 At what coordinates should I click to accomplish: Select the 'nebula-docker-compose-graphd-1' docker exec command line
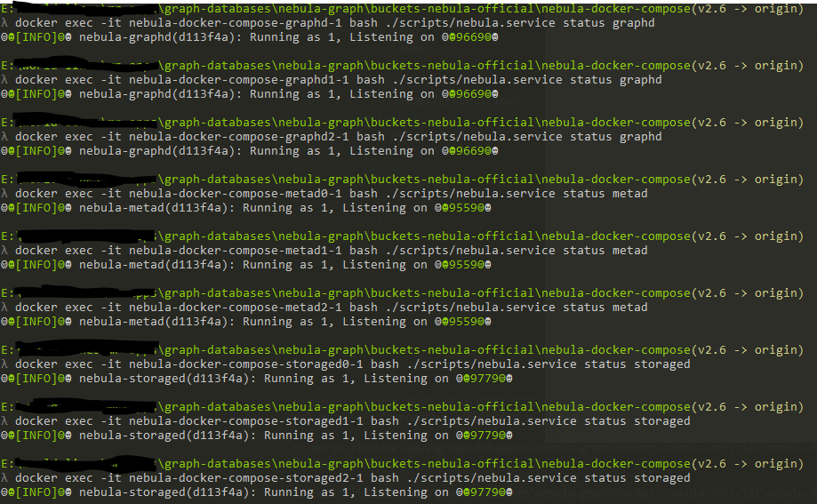tap(328, 23)
